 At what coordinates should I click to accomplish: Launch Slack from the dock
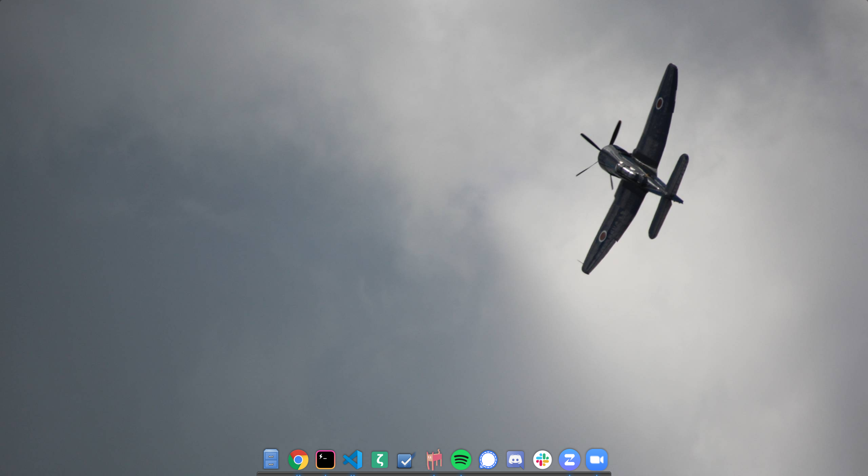[x=542, y=460]
